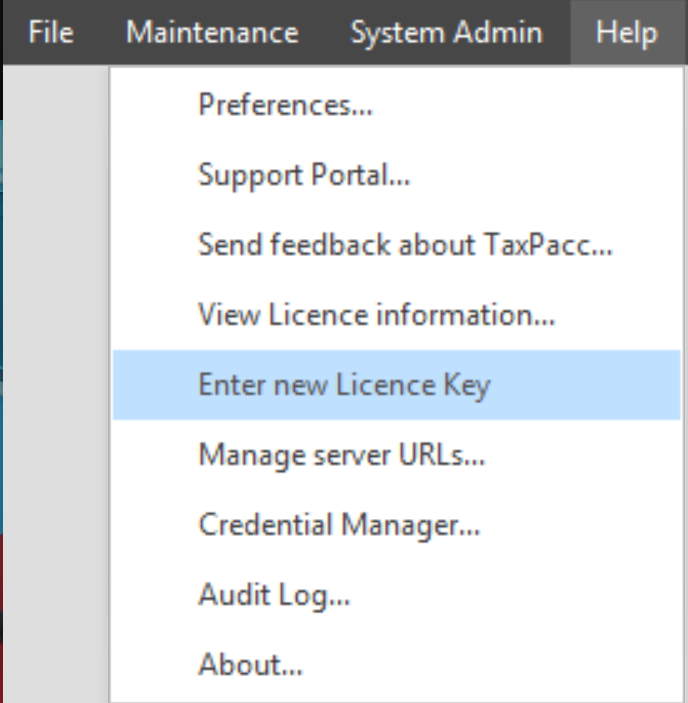Launch Credential Manager...
Viewport: 688px width, 703px height.
tap(397, 525)
